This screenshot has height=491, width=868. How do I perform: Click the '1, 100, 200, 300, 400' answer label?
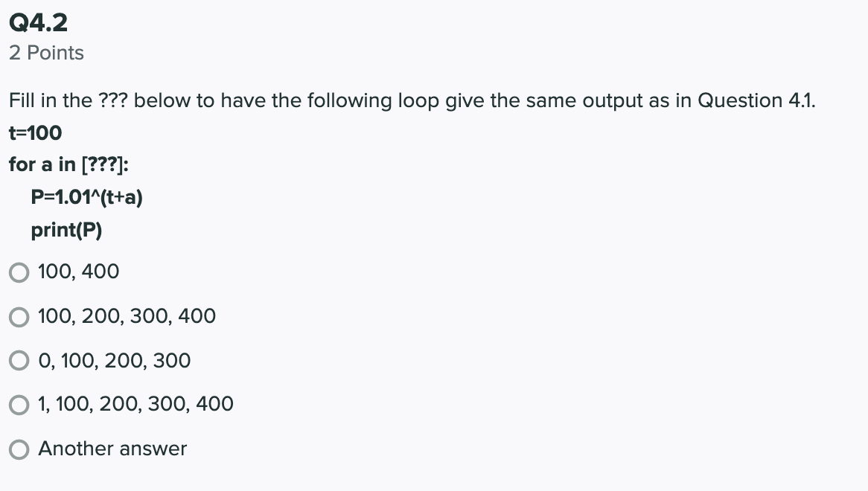[135, 404]
